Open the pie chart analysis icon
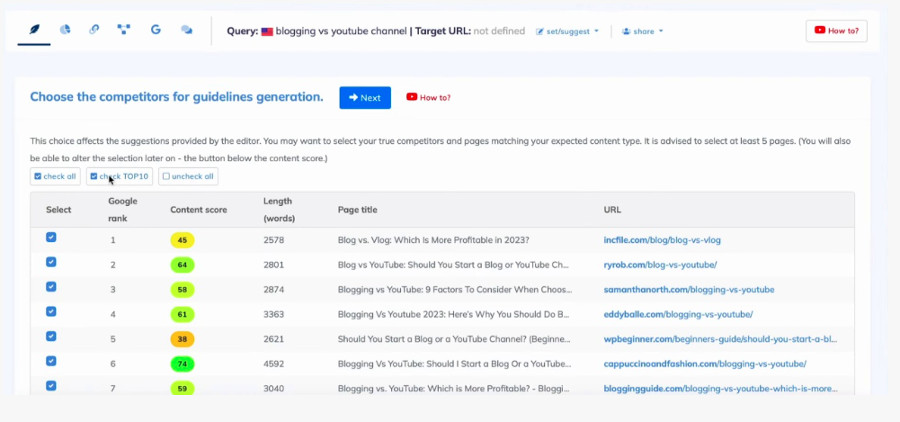The width and height of the screenshot is (900, 422). pyautogui.click(x=65, y=30)
